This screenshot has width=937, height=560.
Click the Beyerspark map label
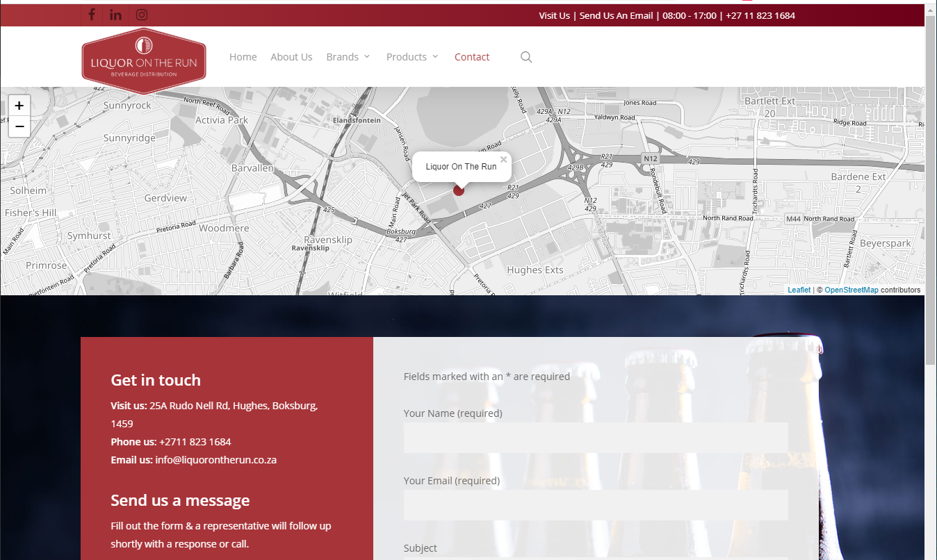point(885,244)
